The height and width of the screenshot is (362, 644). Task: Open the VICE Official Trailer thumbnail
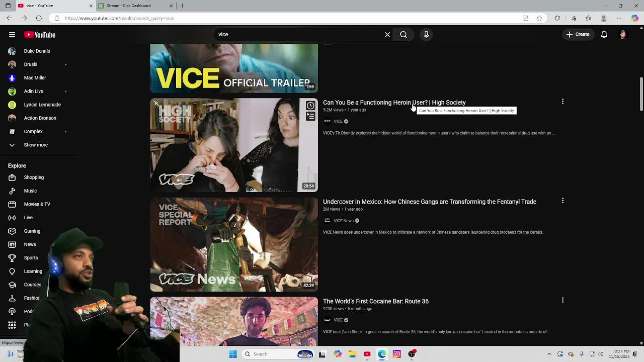tap(234, 68)
